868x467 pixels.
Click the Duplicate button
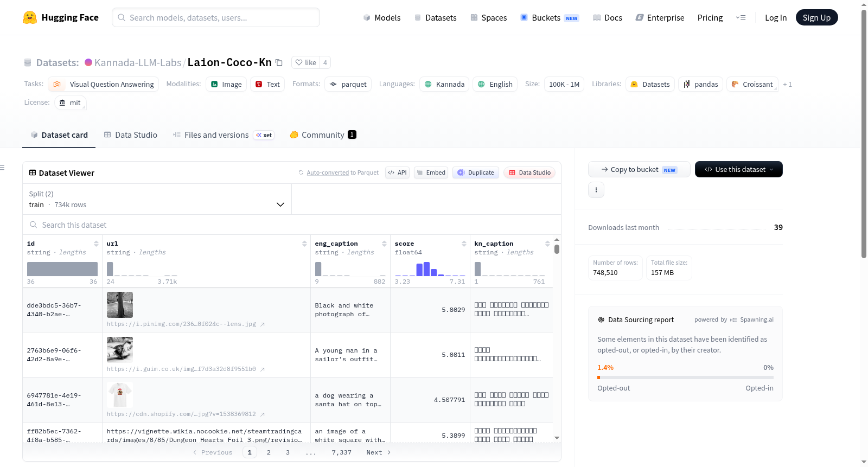[x=475, y=172]
